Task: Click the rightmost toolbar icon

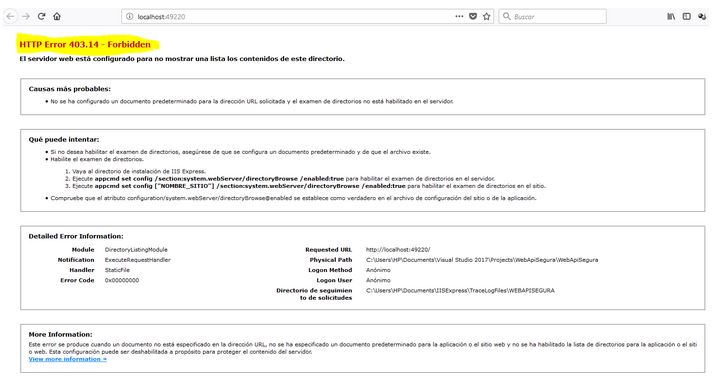Action: pyautogui.click(x=702, y=16)
